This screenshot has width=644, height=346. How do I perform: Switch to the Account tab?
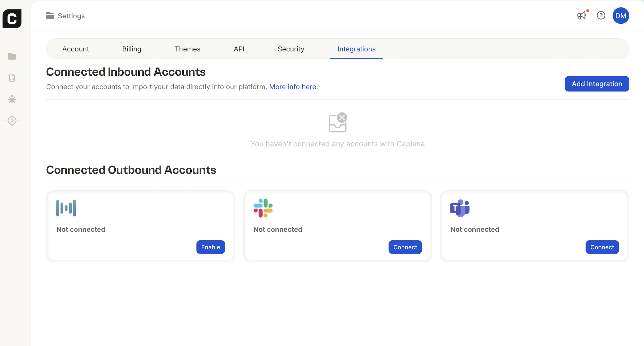[x=75, y=49]
